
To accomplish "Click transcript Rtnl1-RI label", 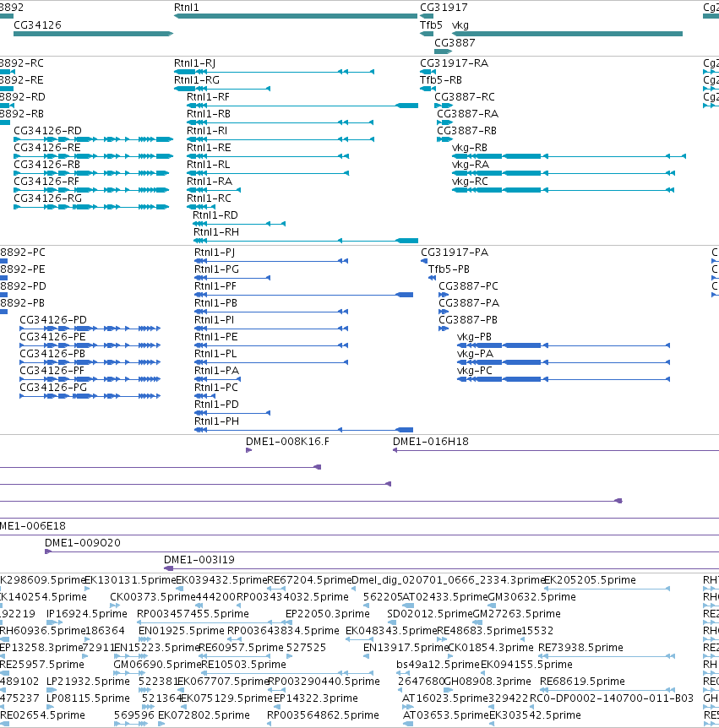I will click(207, 130).
